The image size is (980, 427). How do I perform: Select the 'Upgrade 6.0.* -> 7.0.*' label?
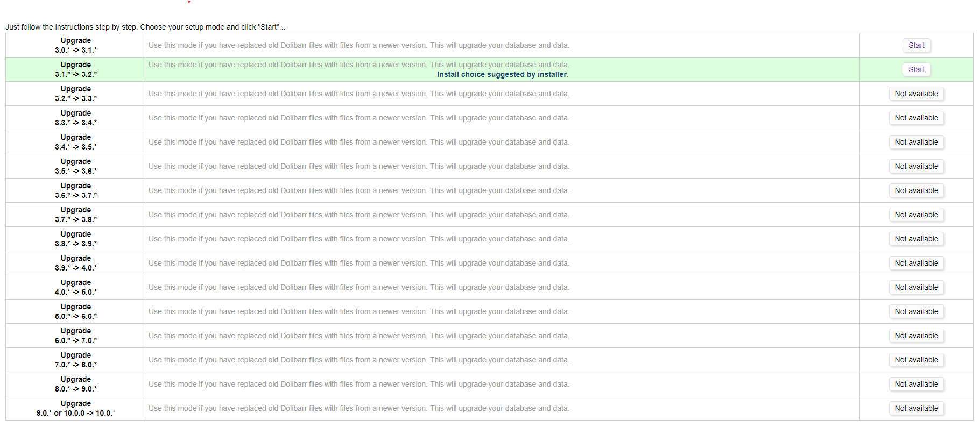(76, 336)
